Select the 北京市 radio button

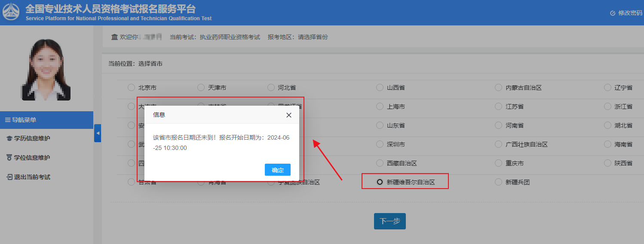pyautogui.click(x=131, y=88)
